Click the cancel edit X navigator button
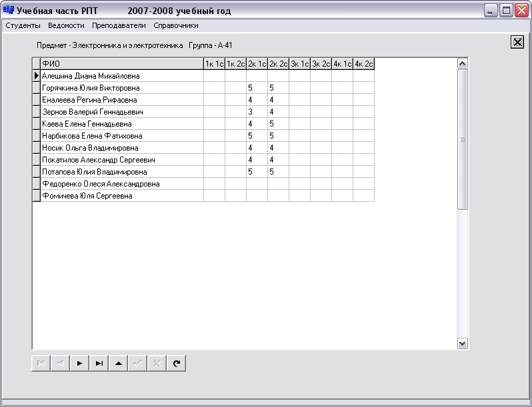Screen dimensions: 532x407 point(157,363)
